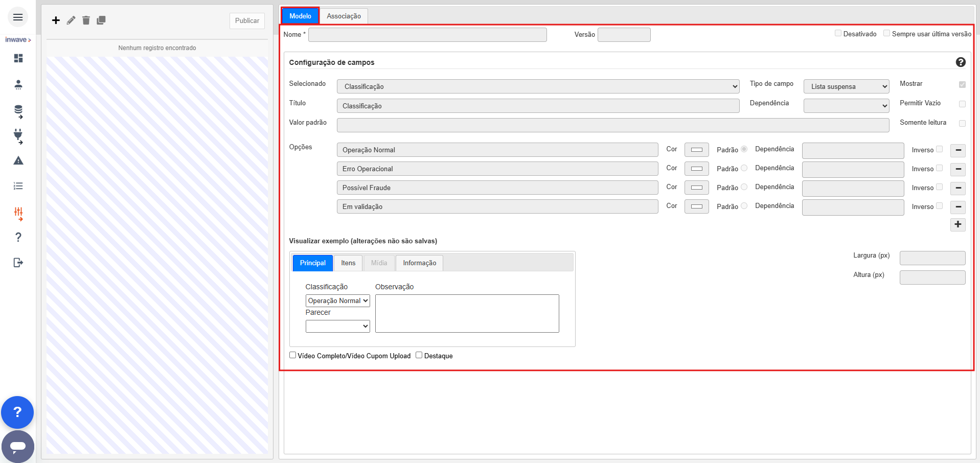Screen dimensions: 980x463
Task: Click the Largura (px) field
Action: 932,258
